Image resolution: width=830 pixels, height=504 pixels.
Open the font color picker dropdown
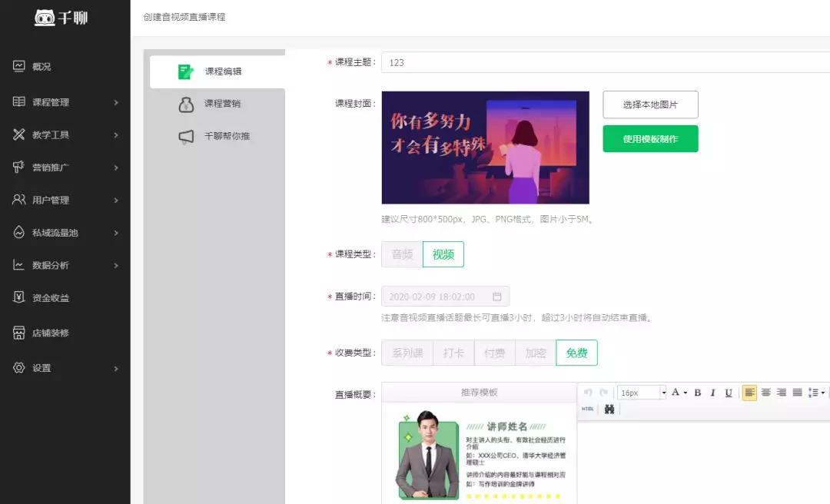(685, 392)
